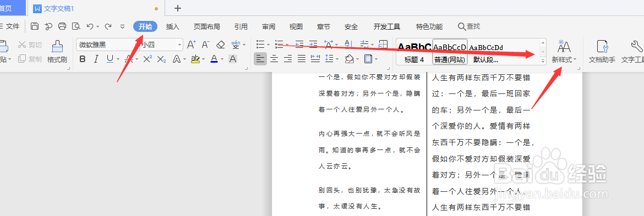The image size is (644, 216).
Task: Apply yellow text highlight color
Action: (195, 59)
